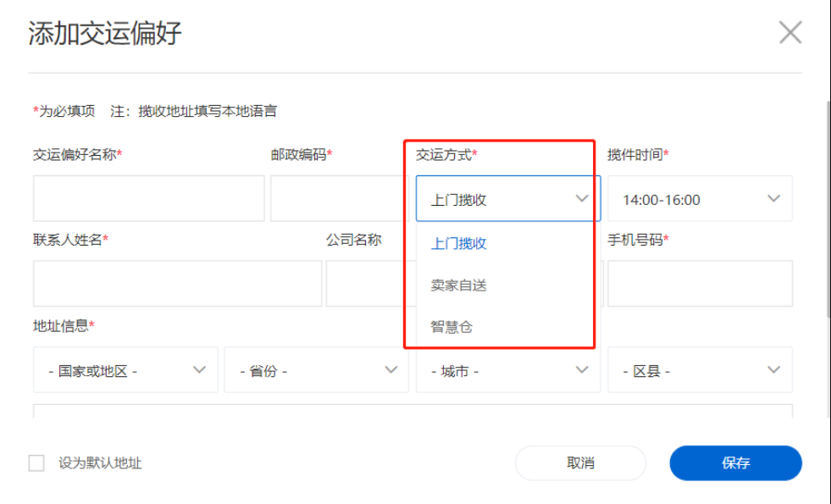Focus the 联系人姓名 input field
This screenshot has width=831, height=504.
point(178,284)
